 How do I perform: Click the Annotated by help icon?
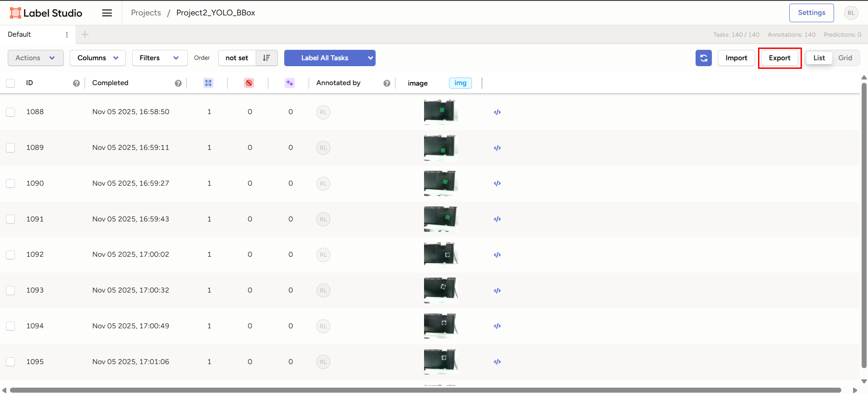[x=387, y=83]
